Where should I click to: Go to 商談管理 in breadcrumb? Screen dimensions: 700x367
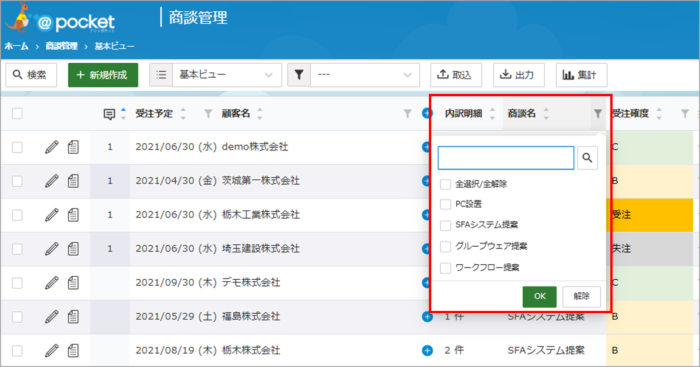(x=62, y=46)
